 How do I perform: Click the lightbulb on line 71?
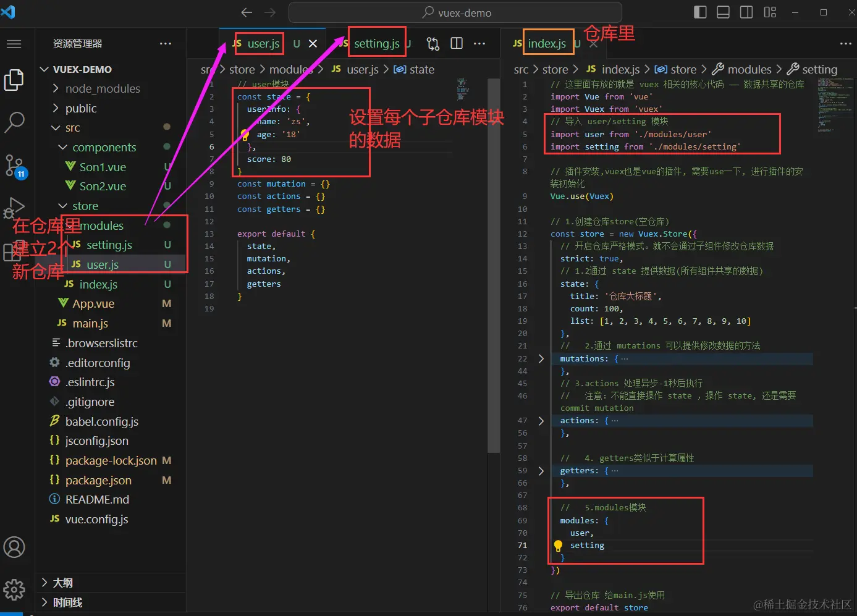(x=558, y=546)
